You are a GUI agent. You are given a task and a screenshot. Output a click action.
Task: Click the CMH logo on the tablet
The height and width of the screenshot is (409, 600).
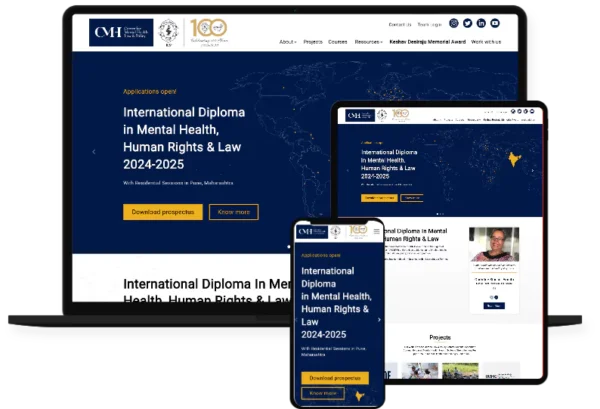(x=360, y=115)
